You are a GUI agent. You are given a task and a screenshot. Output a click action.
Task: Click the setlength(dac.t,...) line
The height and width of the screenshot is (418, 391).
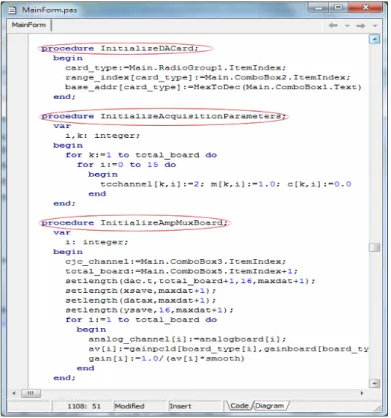point(190,281)
